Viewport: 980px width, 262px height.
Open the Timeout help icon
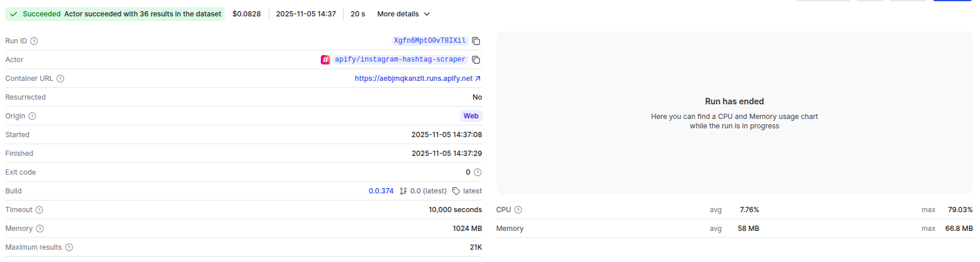tap(39, 210)
